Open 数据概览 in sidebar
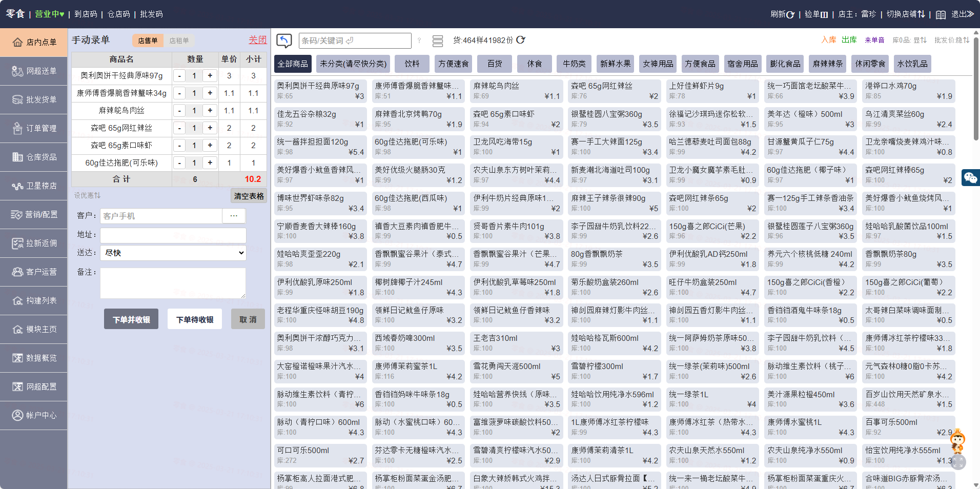 34,358
